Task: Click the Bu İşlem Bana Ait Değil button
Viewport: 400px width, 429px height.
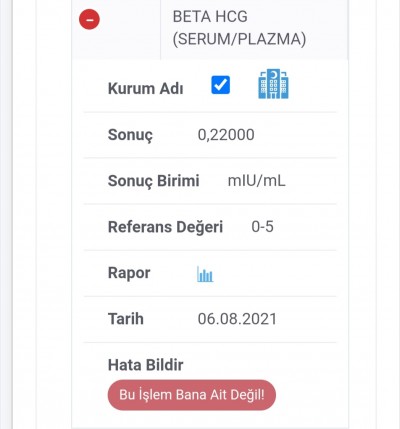Action: (192, 395)
